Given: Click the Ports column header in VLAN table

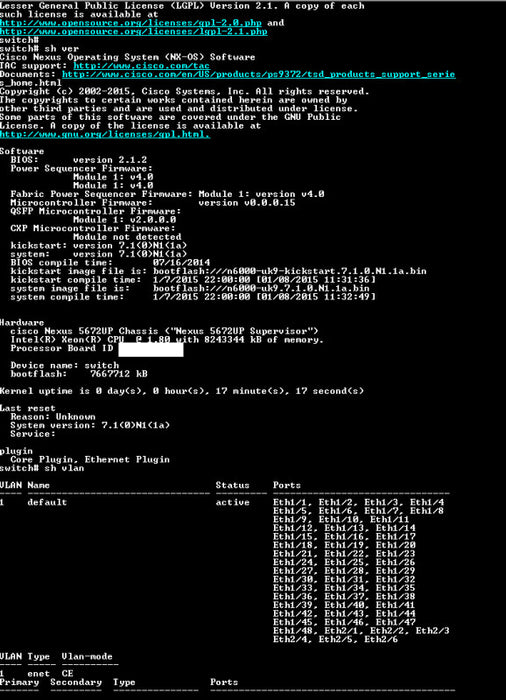Looking at the screenshot, I should tap(287, 485).
